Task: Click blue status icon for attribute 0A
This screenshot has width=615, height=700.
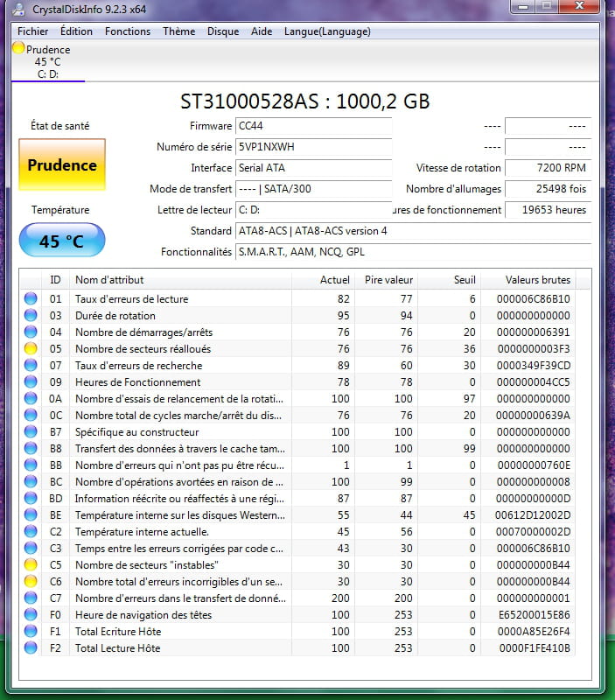Action: (31, 398)
